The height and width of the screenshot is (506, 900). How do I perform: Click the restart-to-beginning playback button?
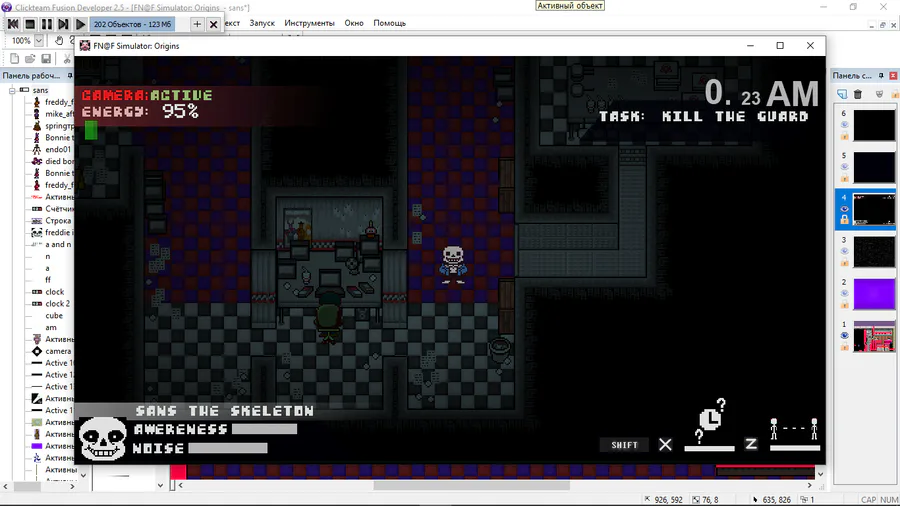click(13, 24)
